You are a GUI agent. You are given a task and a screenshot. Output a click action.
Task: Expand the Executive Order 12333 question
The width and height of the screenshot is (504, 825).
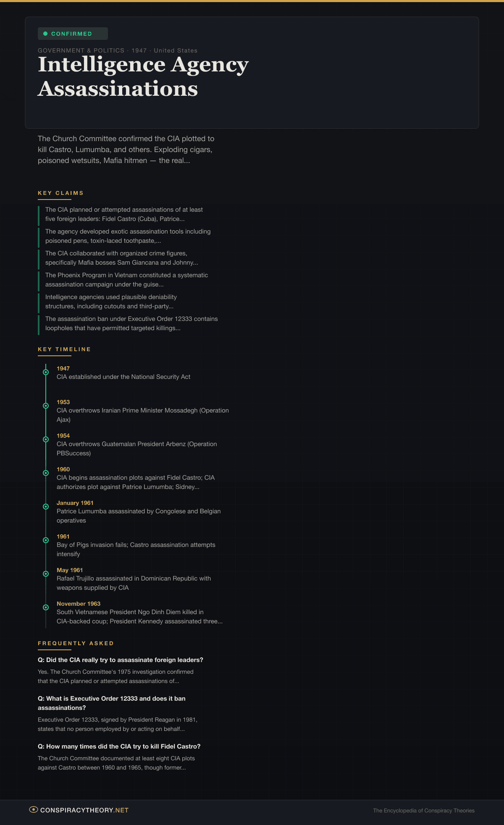(x=111, y=703)
